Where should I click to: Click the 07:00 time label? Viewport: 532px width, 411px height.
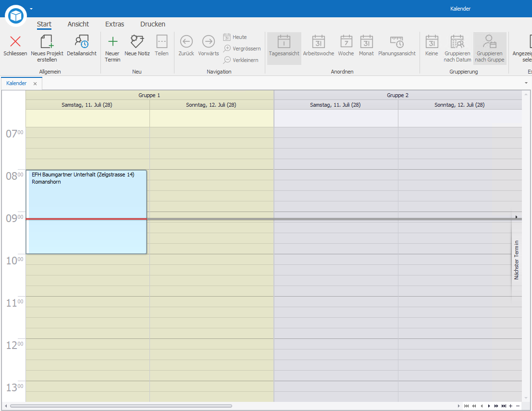pyautogui.click(x=14, y=134)
